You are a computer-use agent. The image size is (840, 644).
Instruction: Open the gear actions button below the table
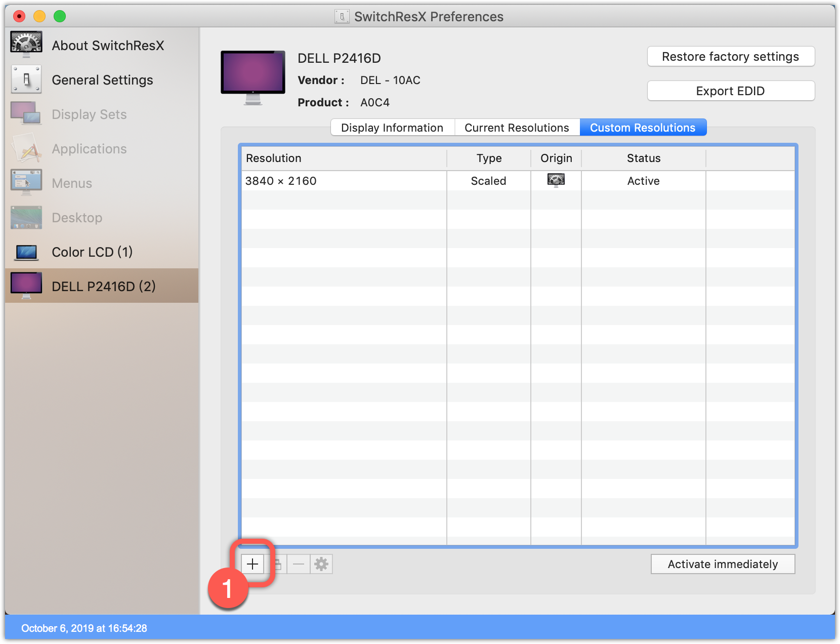point(321,564)
